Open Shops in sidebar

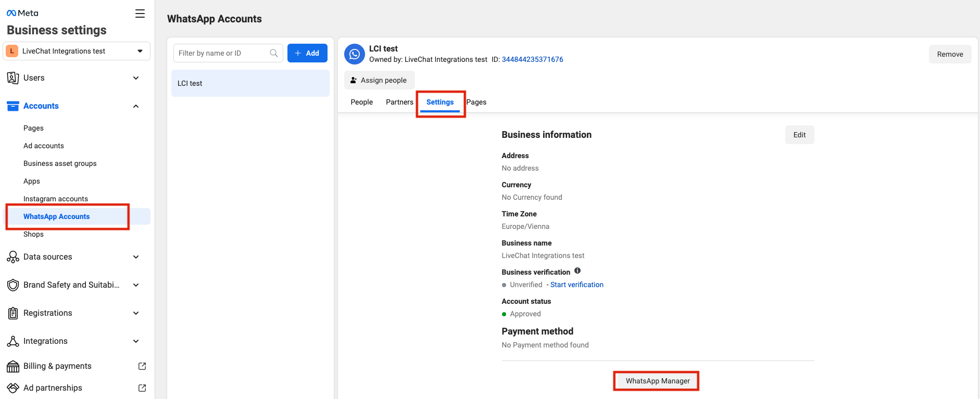(33, 234)
